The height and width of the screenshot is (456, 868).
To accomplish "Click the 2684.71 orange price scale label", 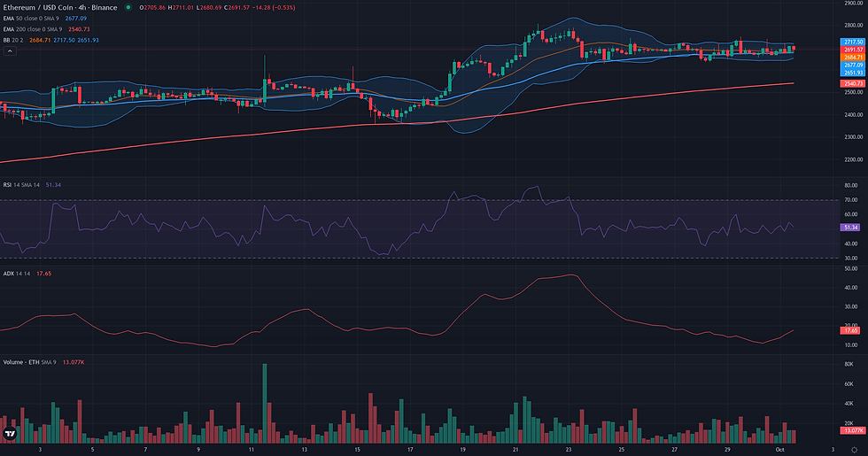I will [x=853, y=58].
